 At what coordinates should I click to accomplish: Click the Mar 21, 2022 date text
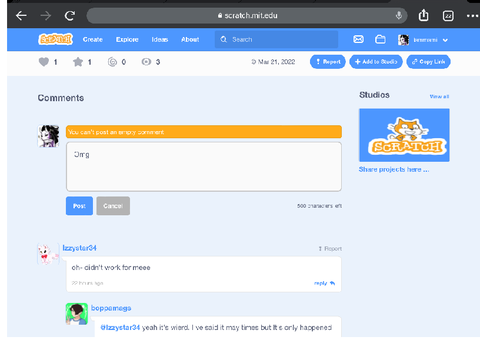276,62
